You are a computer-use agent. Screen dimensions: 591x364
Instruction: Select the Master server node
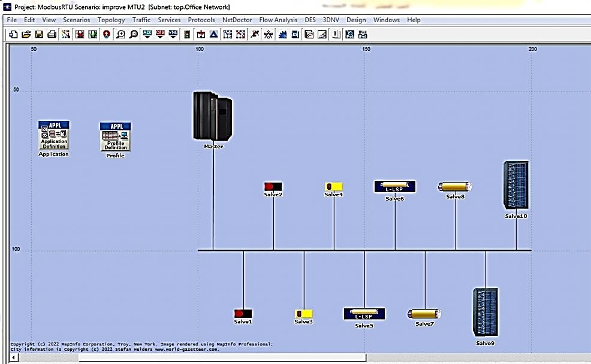213,116
